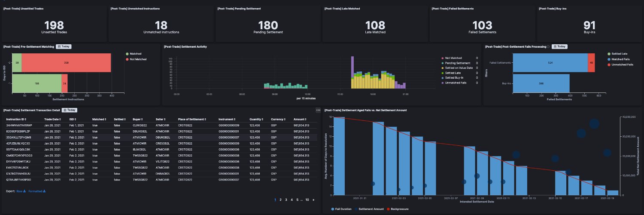Sort table by Settled column
Viewport: 644px width, 215px height.
click(120, 119)
